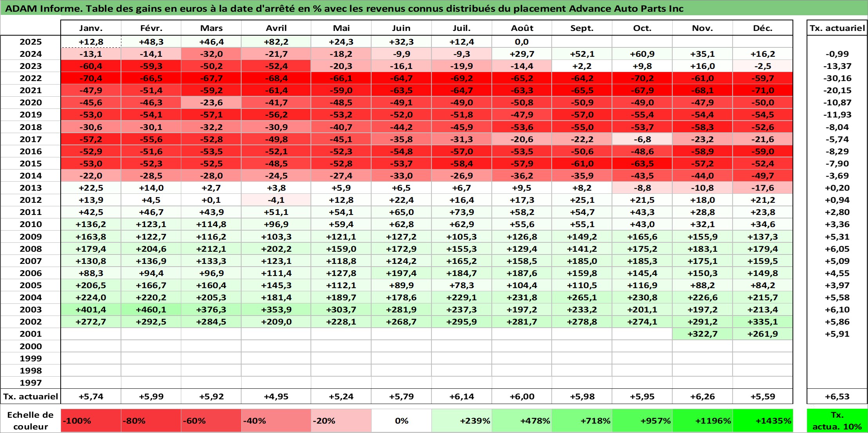Click the 'Tx. actua. 10%' green swatch

(837, 420)
